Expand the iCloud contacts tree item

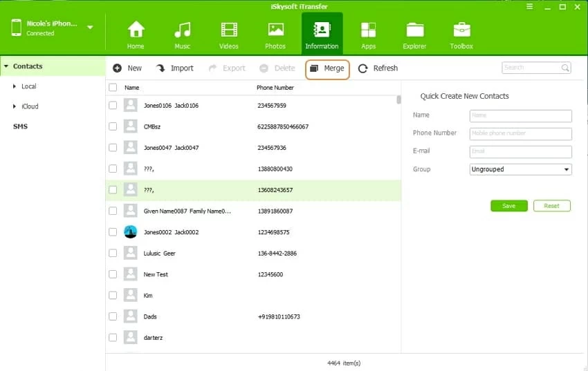(15, 106)
